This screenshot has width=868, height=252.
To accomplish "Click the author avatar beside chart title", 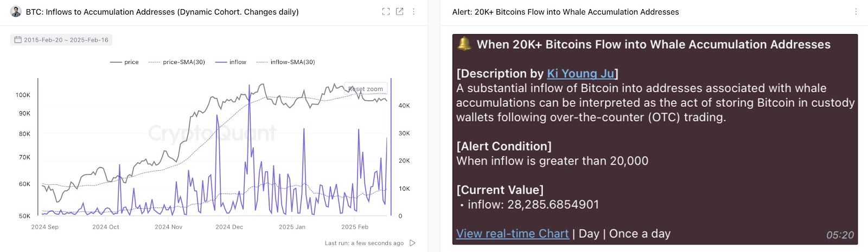I will (x=16, y=11).
